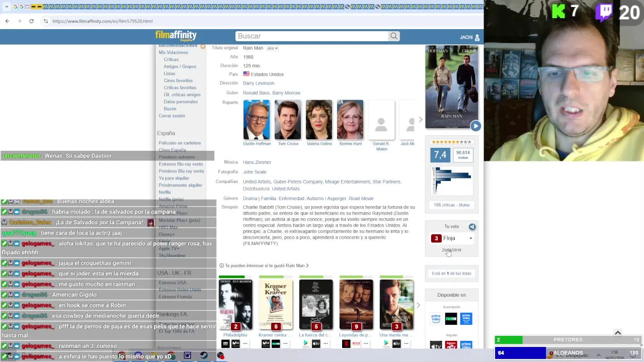Click the FilmAffinity logo

[x=176, y=36]
